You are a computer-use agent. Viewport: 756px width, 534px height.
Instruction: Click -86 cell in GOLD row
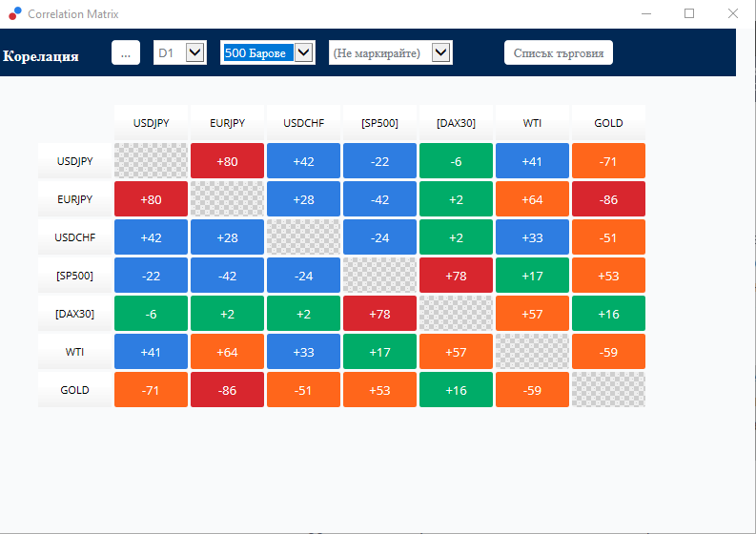[227, 390]
